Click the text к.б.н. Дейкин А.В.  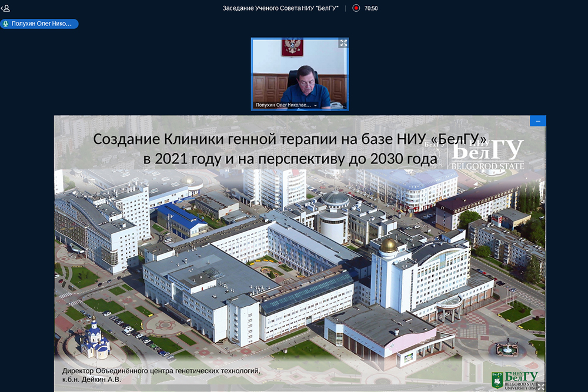[x=92, y=379]
